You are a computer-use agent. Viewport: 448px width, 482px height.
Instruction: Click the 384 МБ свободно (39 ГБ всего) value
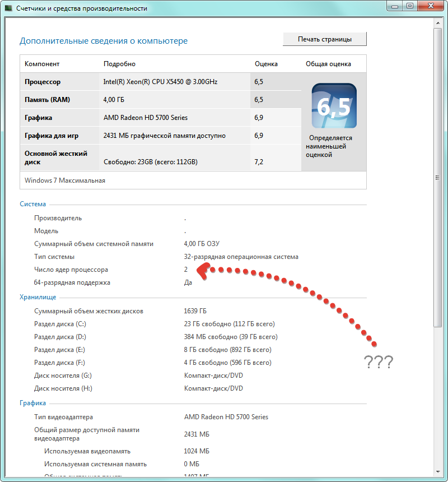[231, 337]
